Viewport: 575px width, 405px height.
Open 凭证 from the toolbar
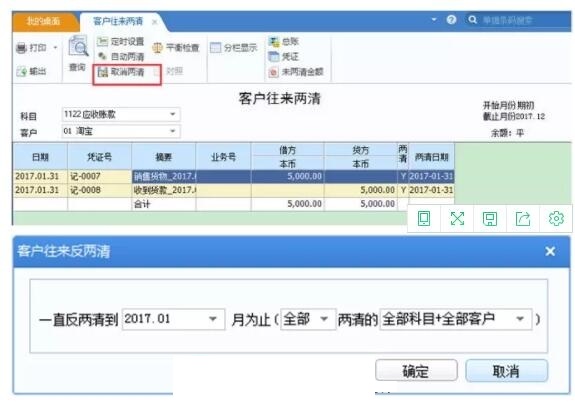point(284,56)
